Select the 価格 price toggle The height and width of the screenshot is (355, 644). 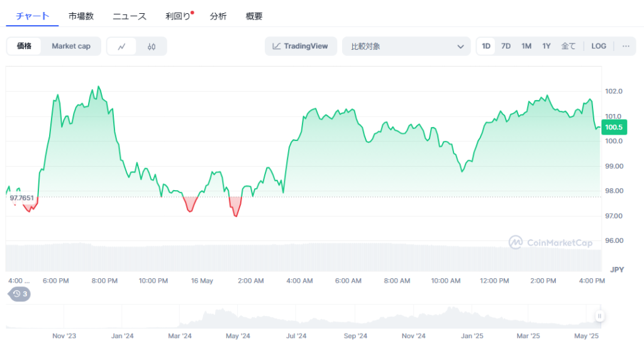(x=25, y=46)
